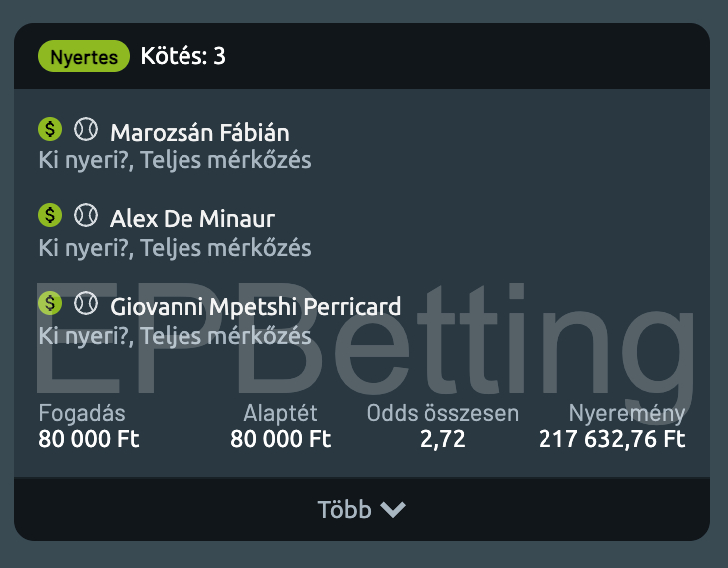Expand details with the Több chevron arrow

pos(393,510)
